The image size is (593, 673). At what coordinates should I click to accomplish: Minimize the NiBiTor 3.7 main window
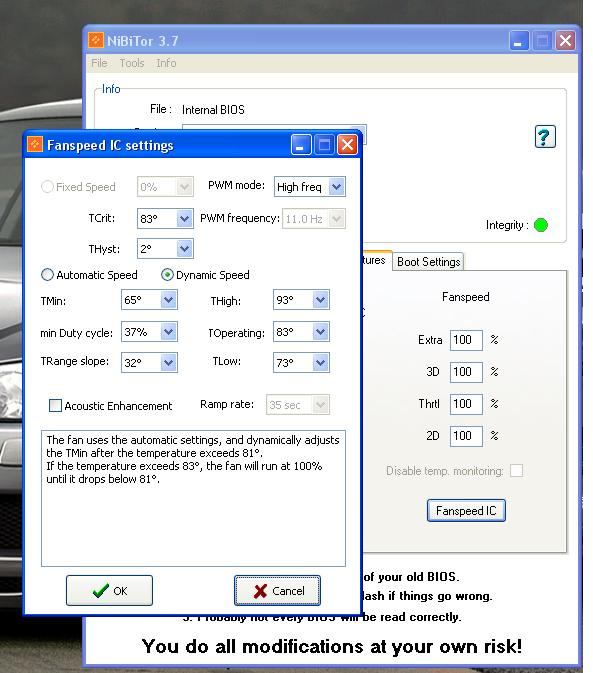point(519,41)
